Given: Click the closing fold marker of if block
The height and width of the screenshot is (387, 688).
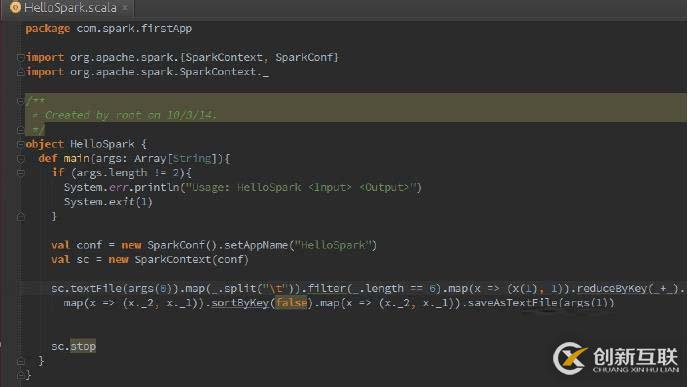Looking at the screenshot, I should [21, 216].
